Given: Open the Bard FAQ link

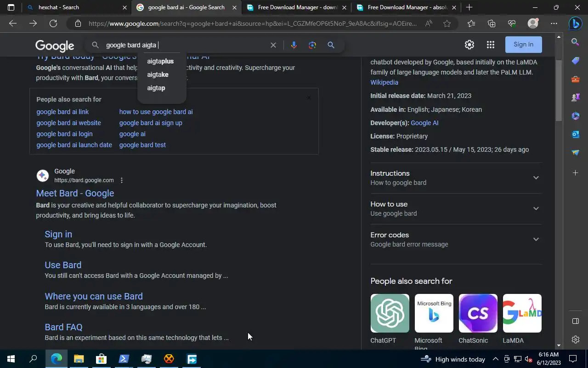Looking at the screenshot, I should coord(63,327).
